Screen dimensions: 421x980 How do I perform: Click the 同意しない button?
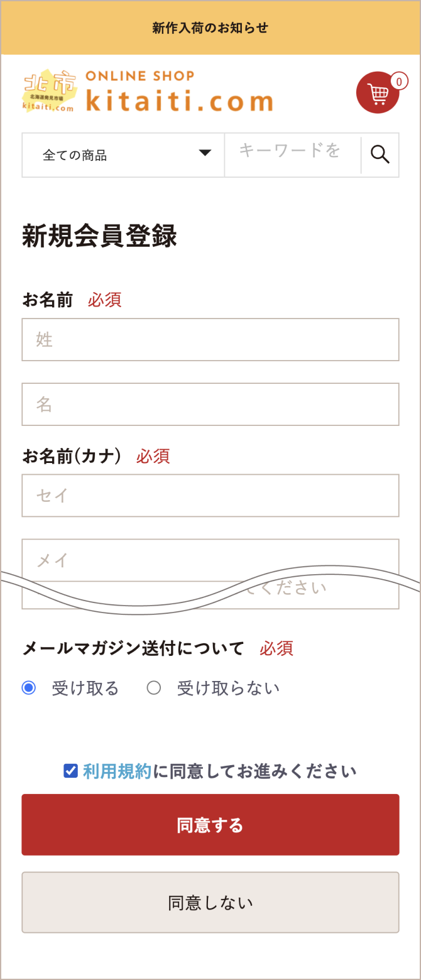click(210, 903)
